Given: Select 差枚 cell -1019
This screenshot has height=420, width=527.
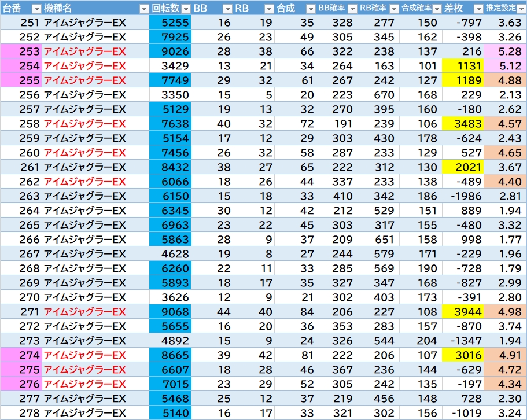Looking at the screenshot, I should coord(463,413).
